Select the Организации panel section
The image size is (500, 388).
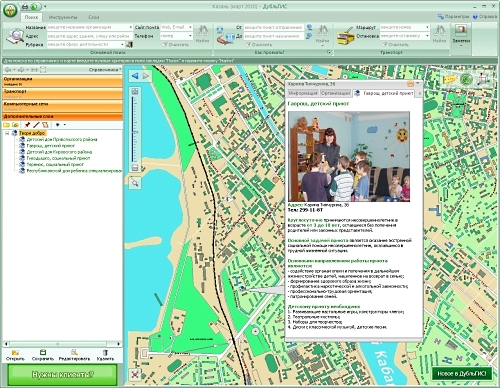(63, 81)
